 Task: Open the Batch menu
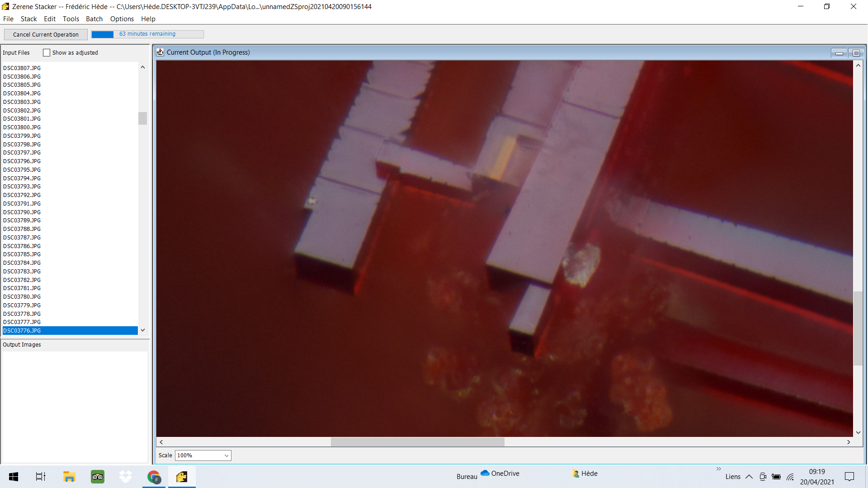pyautogui.click(x=94, y=19)
